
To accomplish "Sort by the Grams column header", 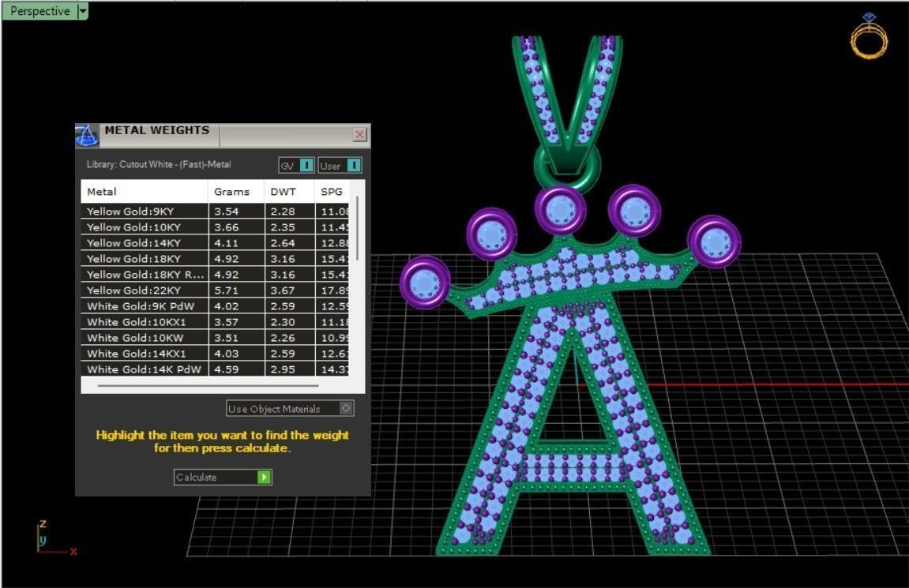I will click(x=236, y=191).
